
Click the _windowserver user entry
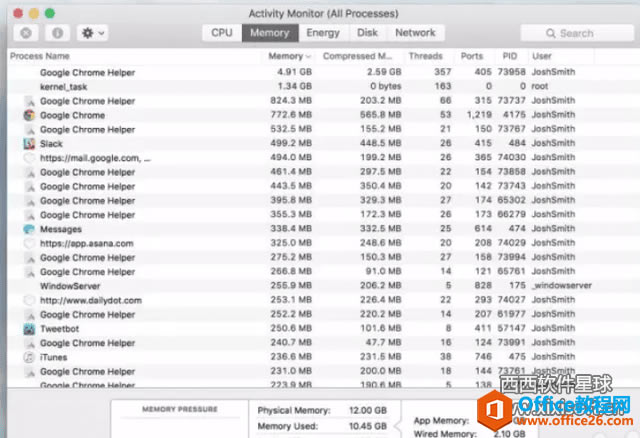562,285
